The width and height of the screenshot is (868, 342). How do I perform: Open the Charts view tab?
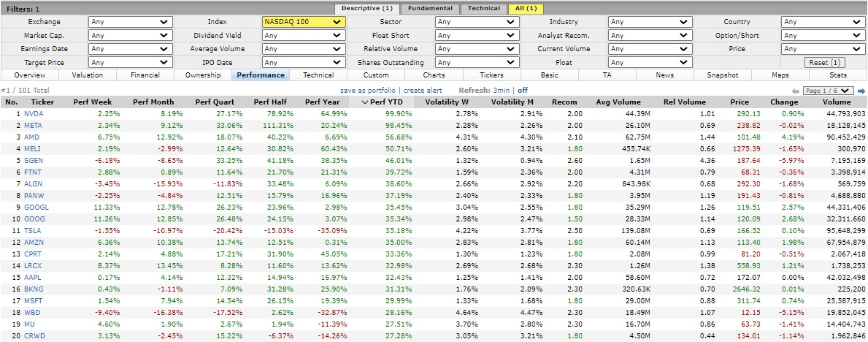[x=434, y=75]
